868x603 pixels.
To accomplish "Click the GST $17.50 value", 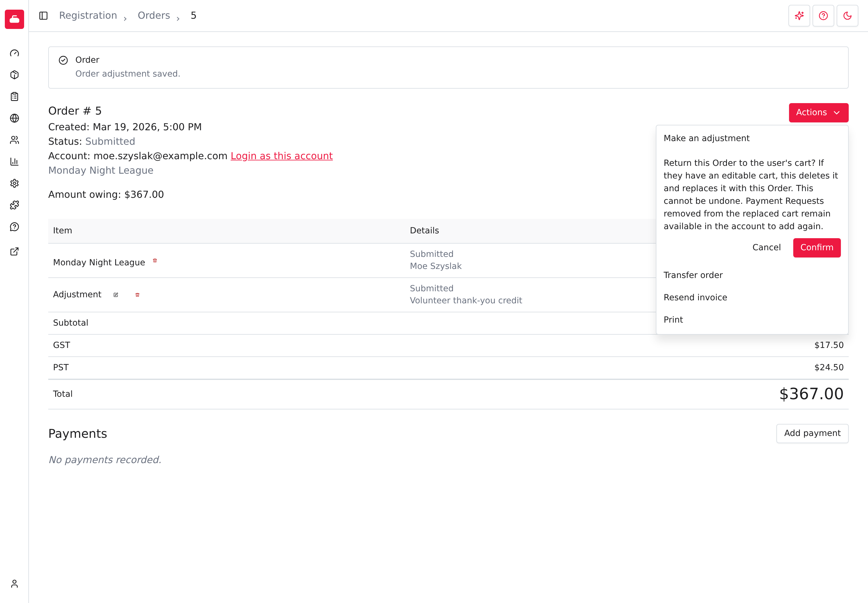I will pyautogui.click(x=829, y=345).
